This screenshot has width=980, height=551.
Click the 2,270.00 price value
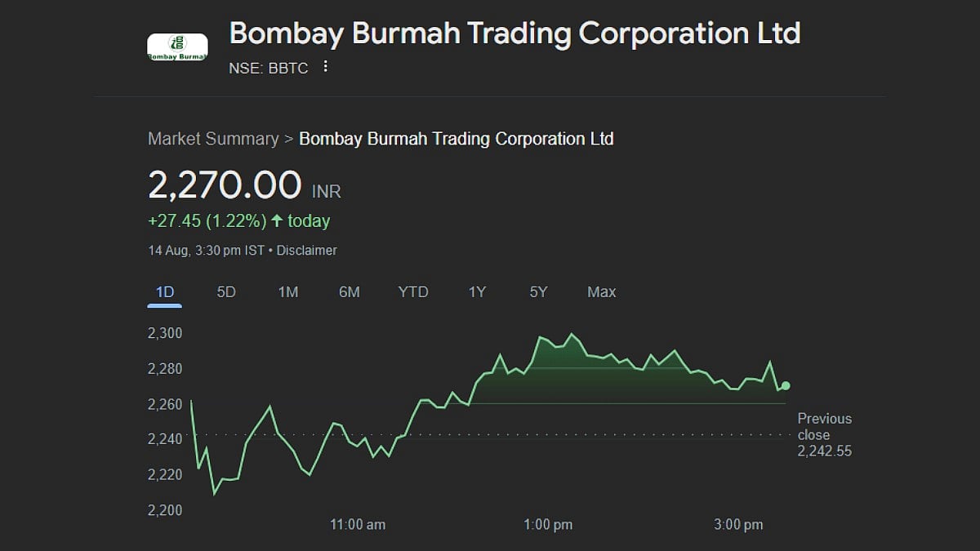pos(225,185)
